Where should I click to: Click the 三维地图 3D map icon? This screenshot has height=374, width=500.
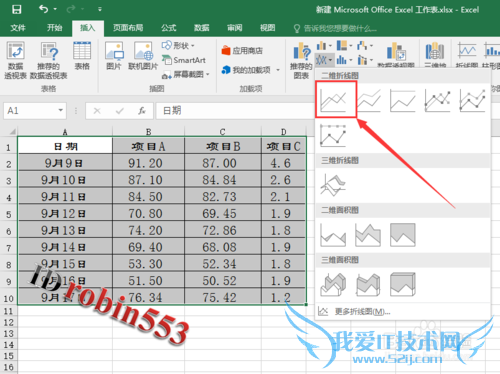(435, 54)
